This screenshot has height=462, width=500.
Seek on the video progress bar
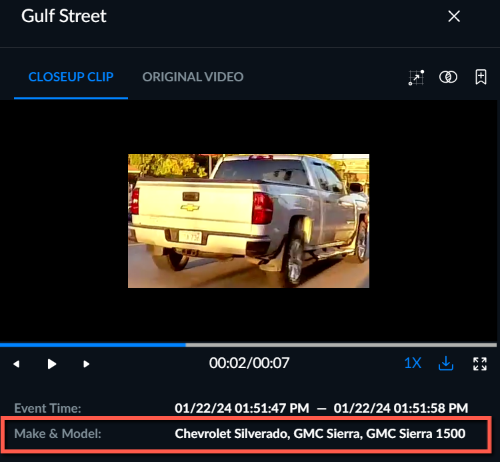coord(248,345)
